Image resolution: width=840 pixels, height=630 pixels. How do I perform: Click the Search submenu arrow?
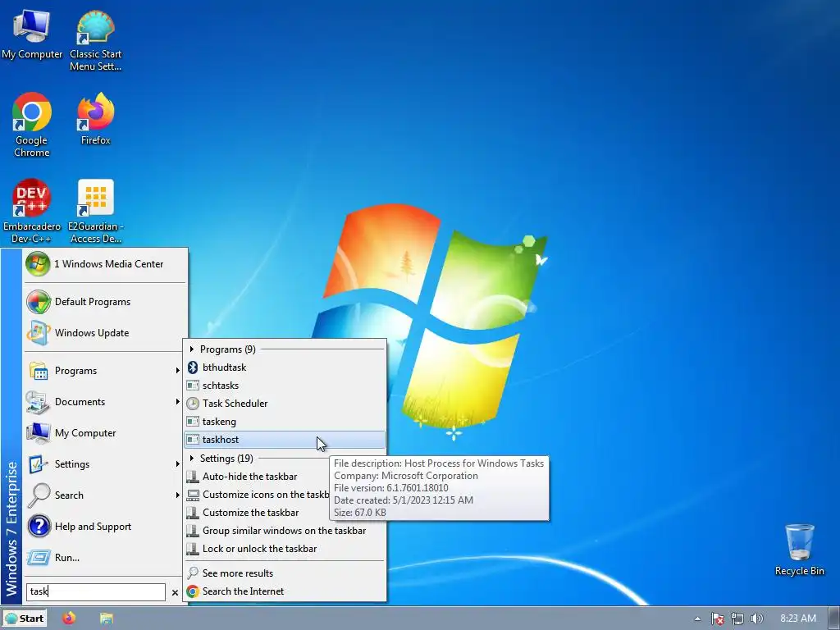(177, 495)
